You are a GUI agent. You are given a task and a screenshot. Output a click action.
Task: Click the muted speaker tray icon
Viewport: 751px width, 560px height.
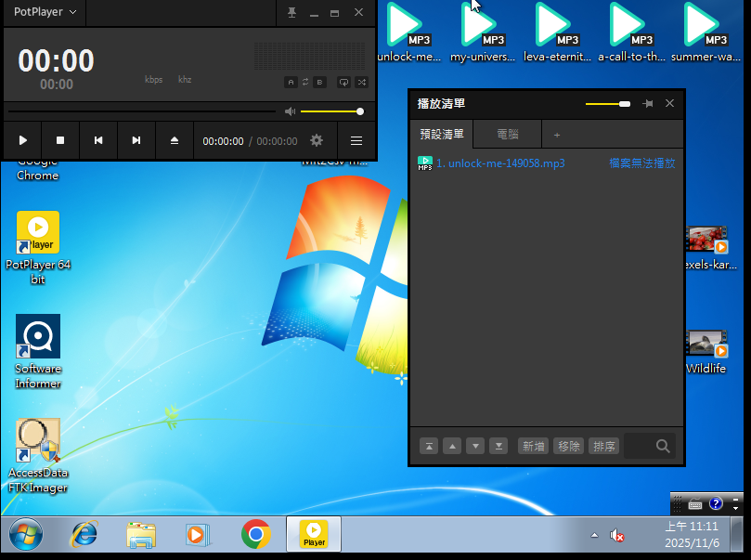pyautogui.click(x=617, y=535)
